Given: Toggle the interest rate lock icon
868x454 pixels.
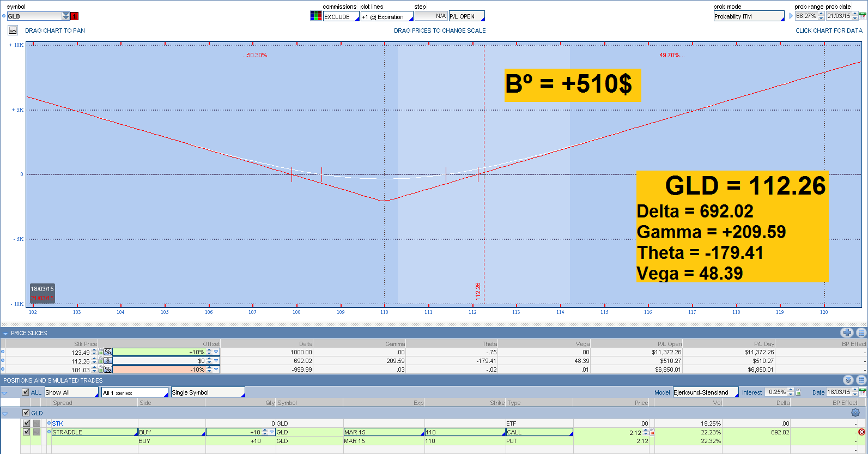Looking at the screenshot, I should (x=798, y=392).
